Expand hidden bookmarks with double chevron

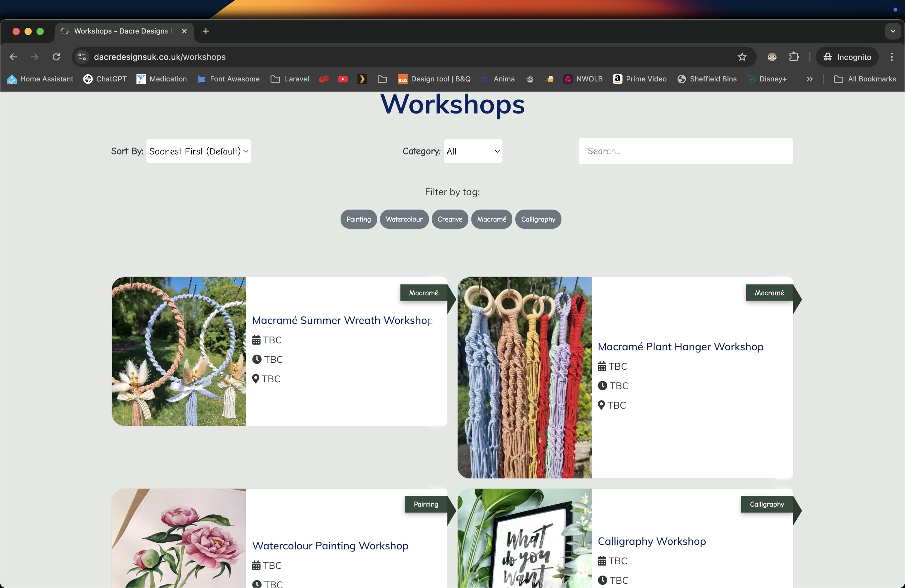tap(809, 79)
